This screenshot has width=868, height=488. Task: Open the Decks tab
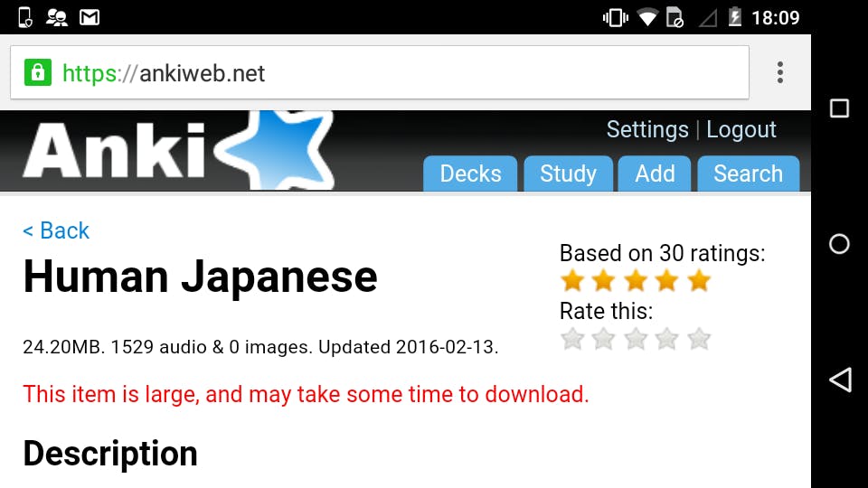click(470, 174)
